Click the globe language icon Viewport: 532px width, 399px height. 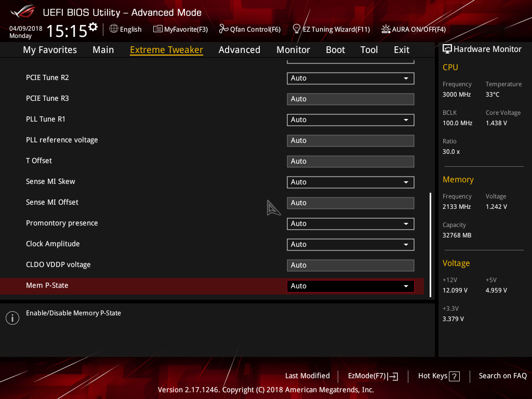(114, 29)
